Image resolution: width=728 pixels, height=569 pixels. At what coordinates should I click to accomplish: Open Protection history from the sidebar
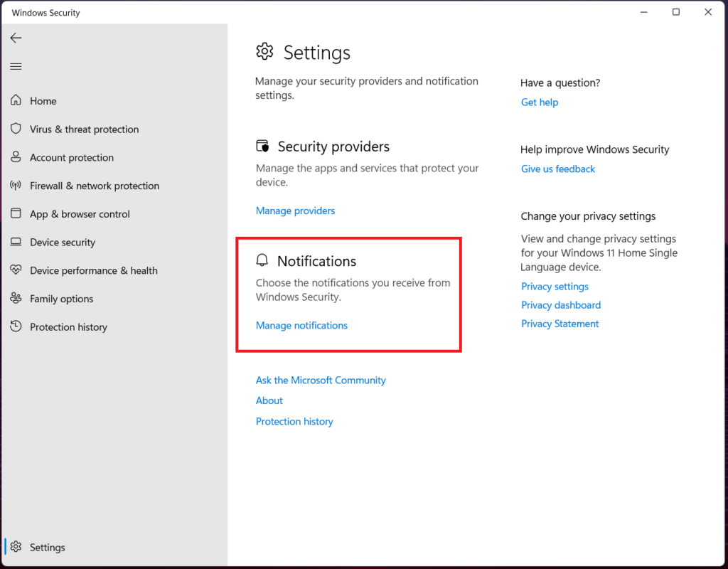point(69,327)
